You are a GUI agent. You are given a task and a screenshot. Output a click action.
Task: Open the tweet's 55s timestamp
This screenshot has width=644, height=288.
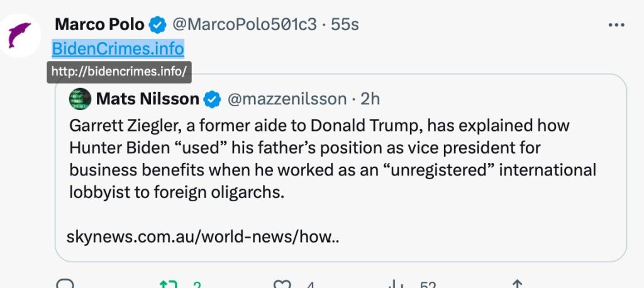point(345,25)
